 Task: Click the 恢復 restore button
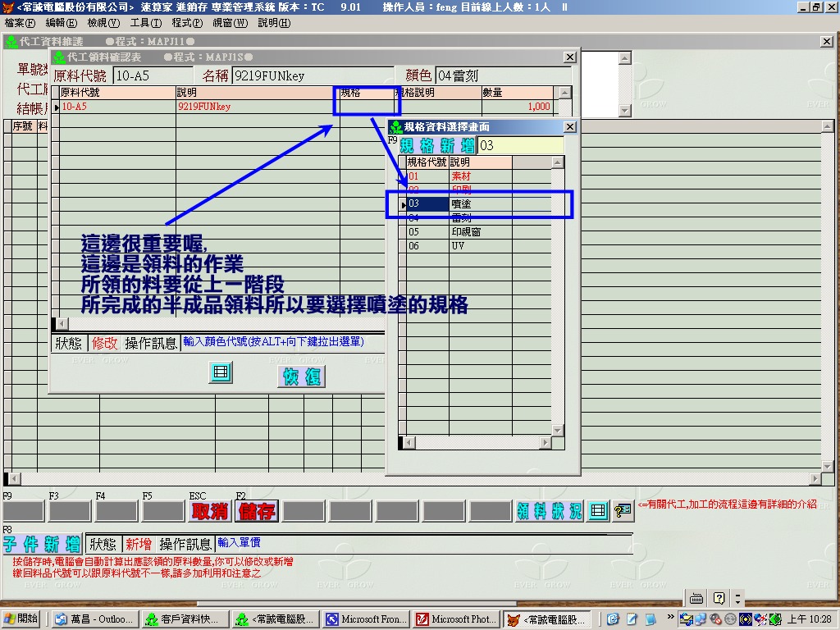tap(302, 377)
